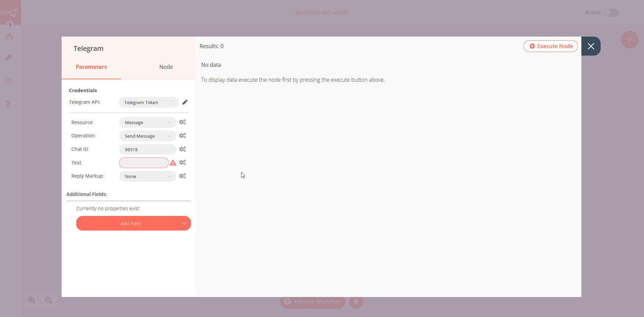The width and height of the screenshot is (644, 317).
Task: Switch to the Node tab
Action: coord(166,67)
